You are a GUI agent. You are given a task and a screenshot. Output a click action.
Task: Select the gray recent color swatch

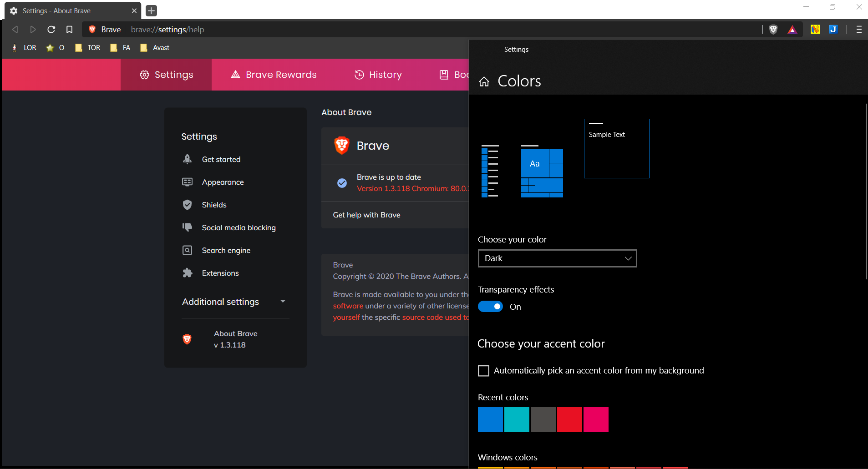coord(543,419)
